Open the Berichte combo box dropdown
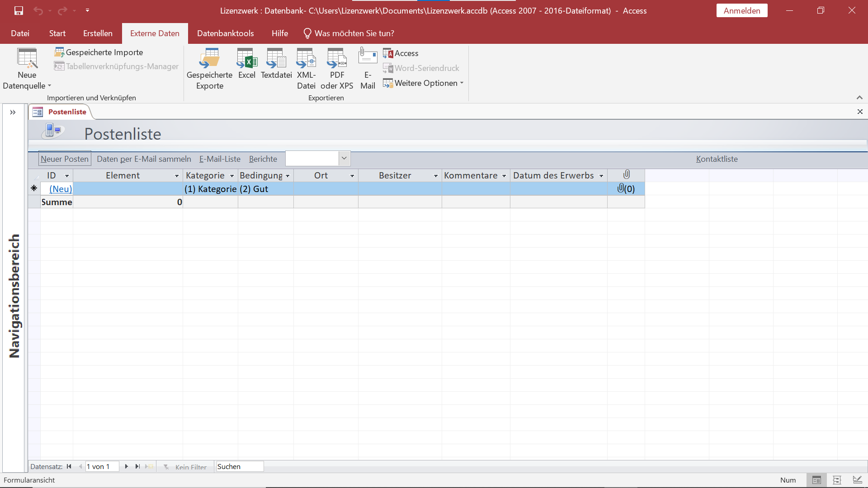Image resolution: width=868 pixels, height=488 pixels. point(344,158)
